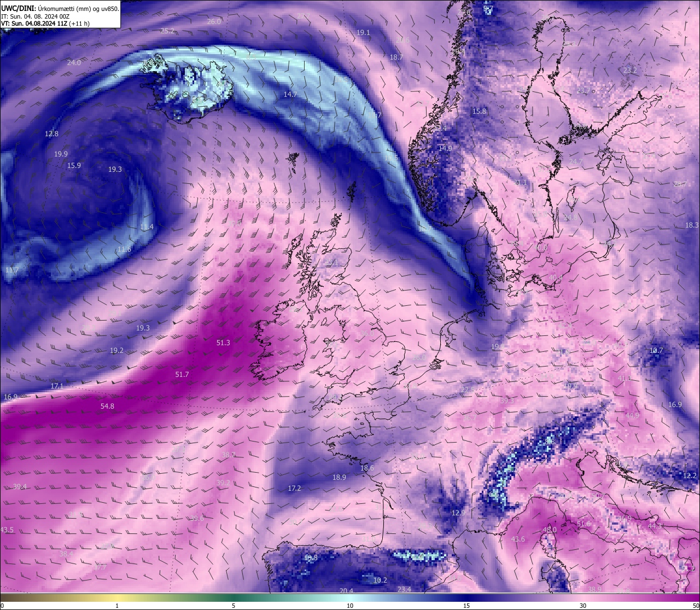The width and height of the screenshot is (700, 610).
Task: Click the 10.2 value over Spain
Action: coord(380,580)
